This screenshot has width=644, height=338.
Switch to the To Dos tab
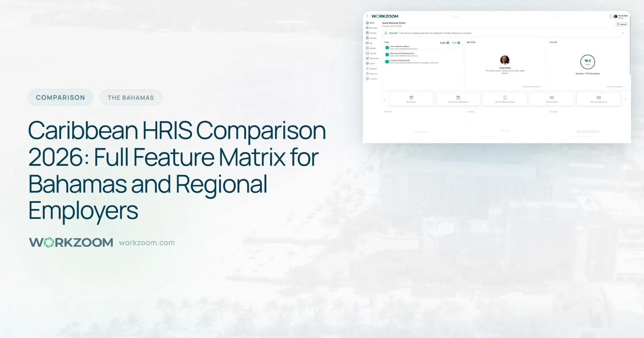click(444, 43)
